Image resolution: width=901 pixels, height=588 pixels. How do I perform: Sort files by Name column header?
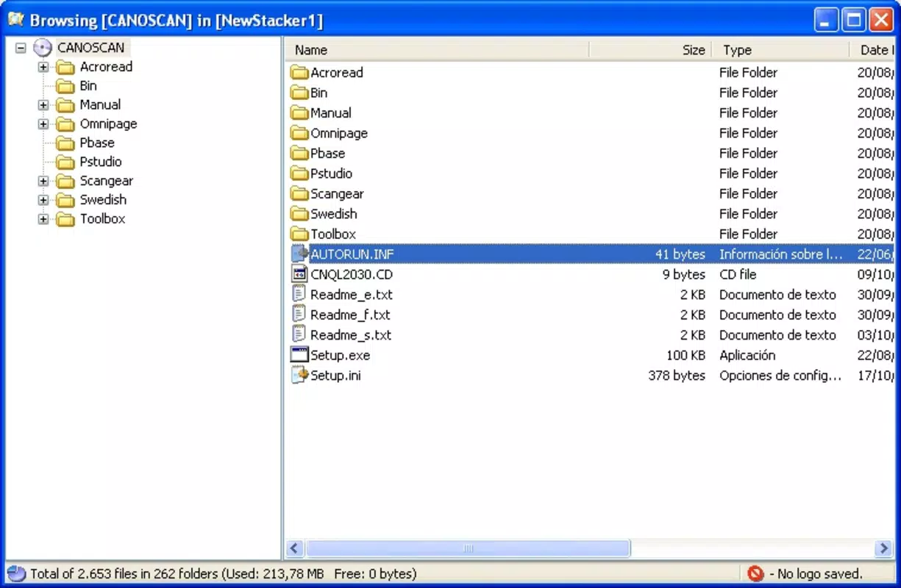click(438, 50)
